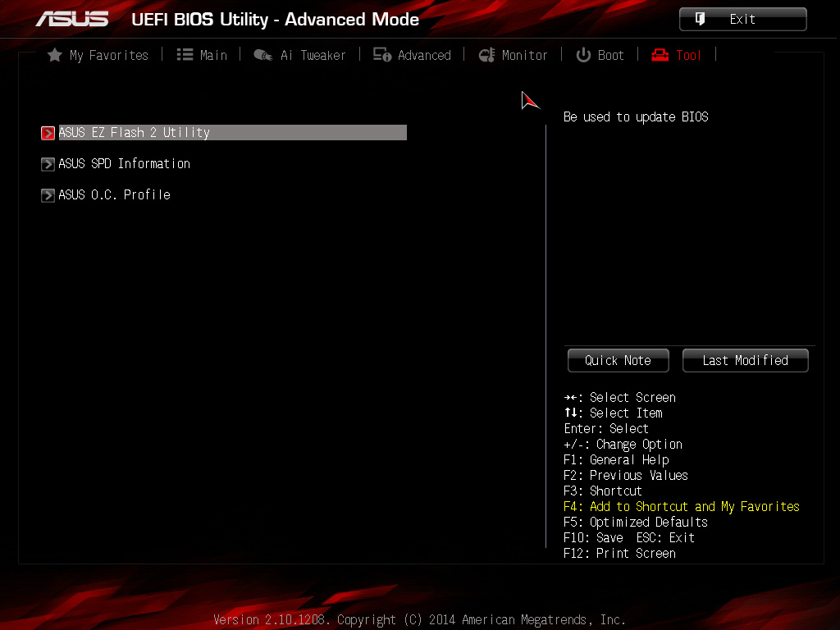The width and height of the screenshot is (840, 630).
Task: Expand ASUS SPD Information arrow
Action: 48,164
